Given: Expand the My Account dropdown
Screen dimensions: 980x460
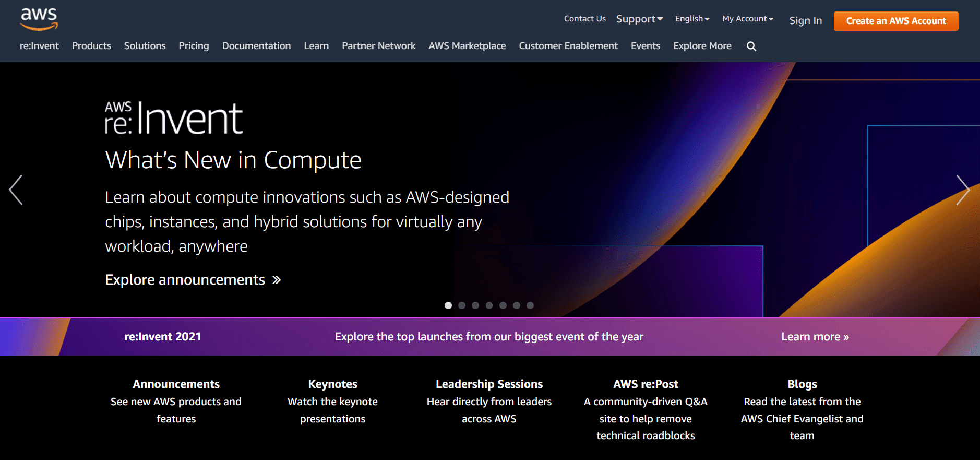Looking at the screenshot, I should coord(747,19).
